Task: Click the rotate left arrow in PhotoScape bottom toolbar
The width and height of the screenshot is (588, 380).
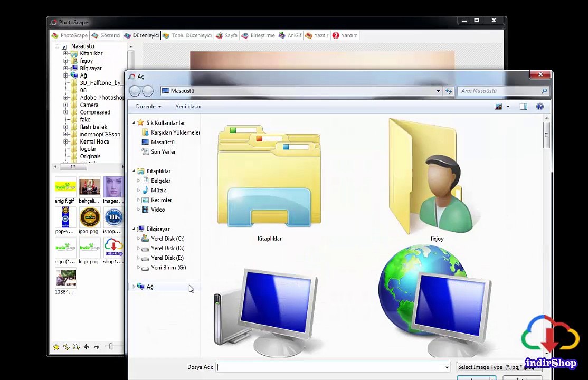Action: [x=87, y=347]
